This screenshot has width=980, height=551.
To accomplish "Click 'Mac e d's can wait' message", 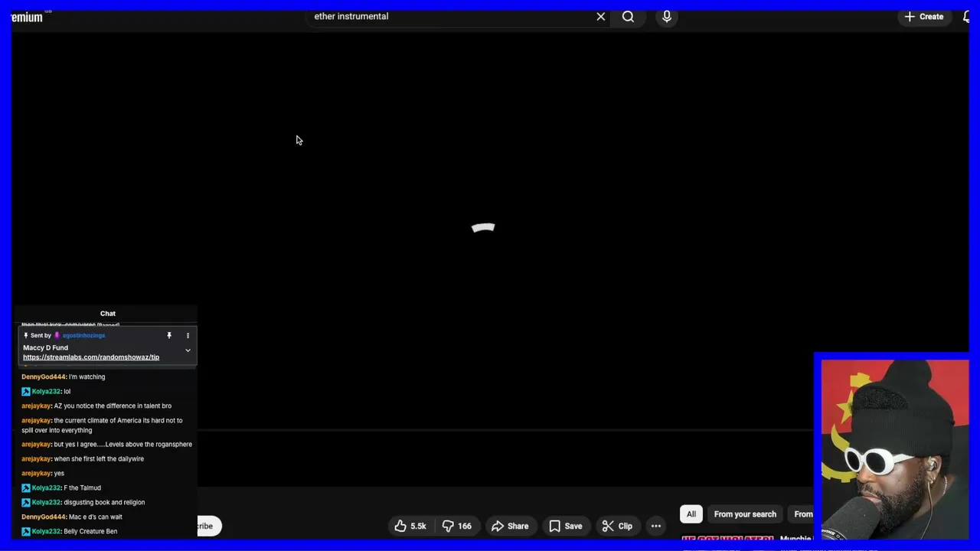I will [72, 517].
